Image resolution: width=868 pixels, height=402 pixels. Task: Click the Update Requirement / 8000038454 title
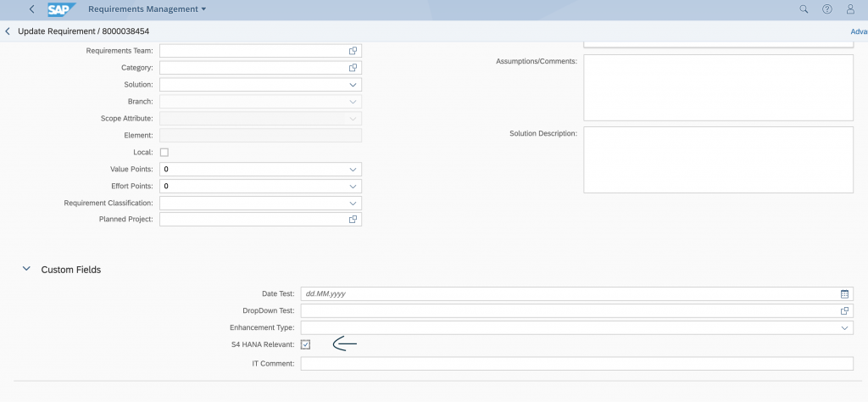[x=84, y=31]
